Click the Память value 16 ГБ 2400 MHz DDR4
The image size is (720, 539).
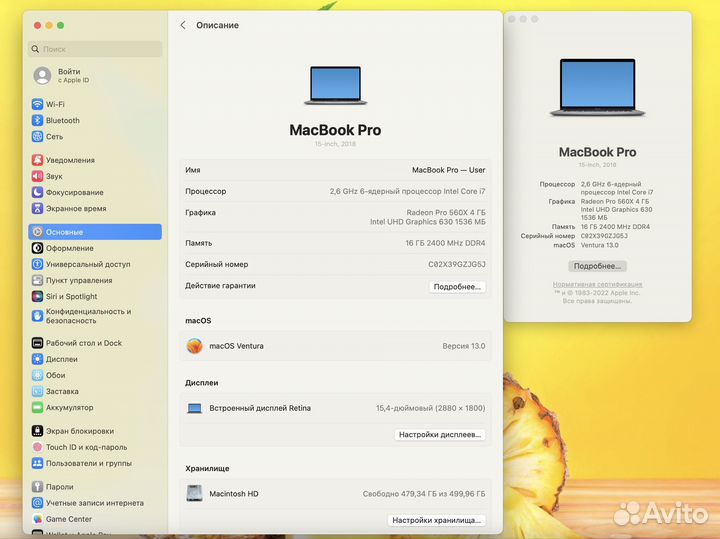(x=445, y=243)
